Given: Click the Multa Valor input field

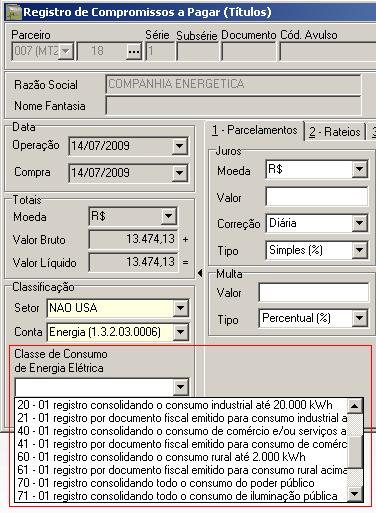Looking at the screenshot, I should tap(314, 292).
